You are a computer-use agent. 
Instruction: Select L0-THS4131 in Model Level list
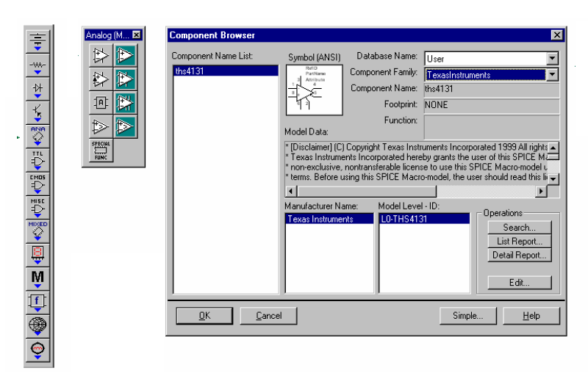click(x=424, y=219)
